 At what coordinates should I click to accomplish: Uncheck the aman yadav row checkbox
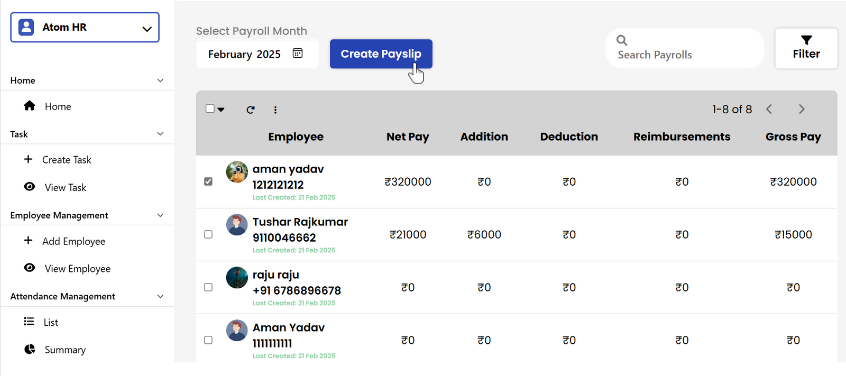208,182
